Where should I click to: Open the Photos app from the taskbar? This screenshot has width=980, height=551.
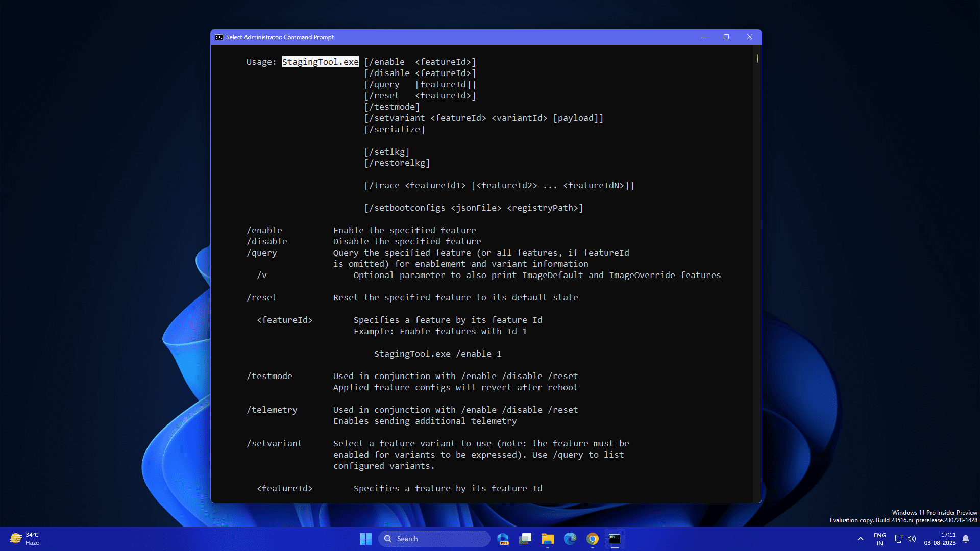coord(525,539)
